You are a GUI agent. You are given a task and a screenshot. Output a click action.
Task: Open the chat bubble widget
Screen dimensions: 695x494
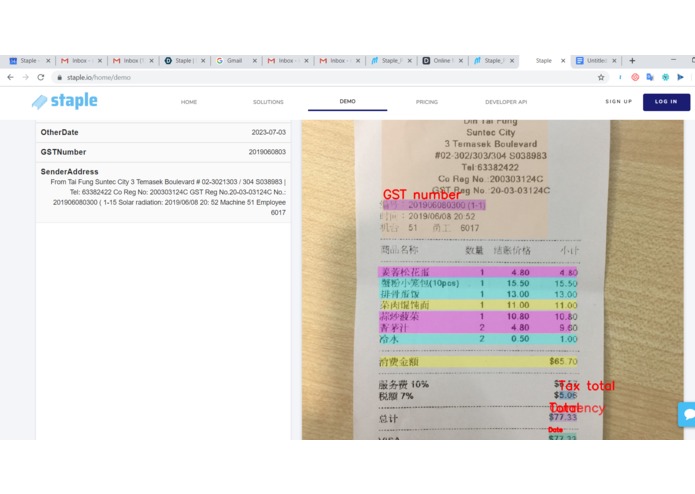pyautogui.click(x=687, y=414)
